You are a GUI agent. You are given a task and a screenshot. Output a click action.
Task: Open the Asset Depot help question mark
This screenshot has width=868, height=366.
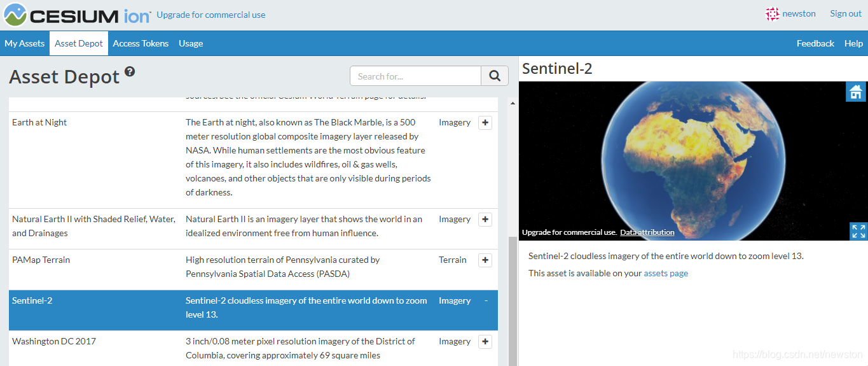point(130,71)
